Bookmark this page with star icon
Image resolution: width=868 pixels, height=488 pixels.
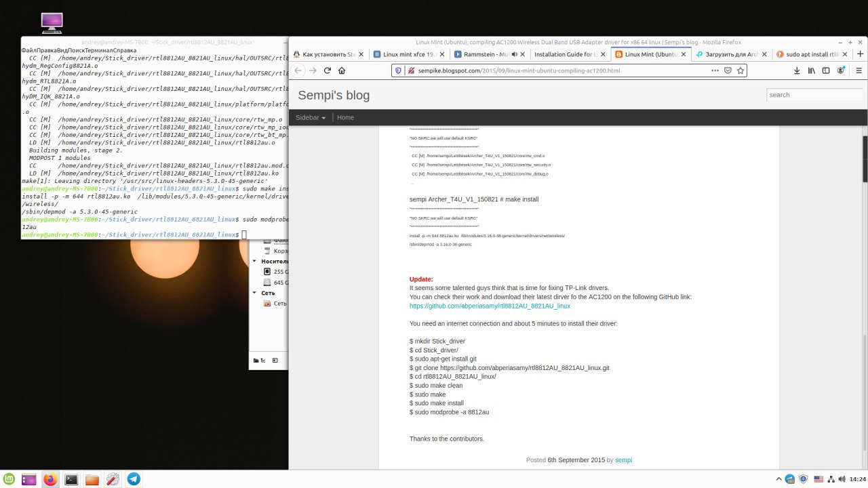pyautogui.click(x=741, y=70)
